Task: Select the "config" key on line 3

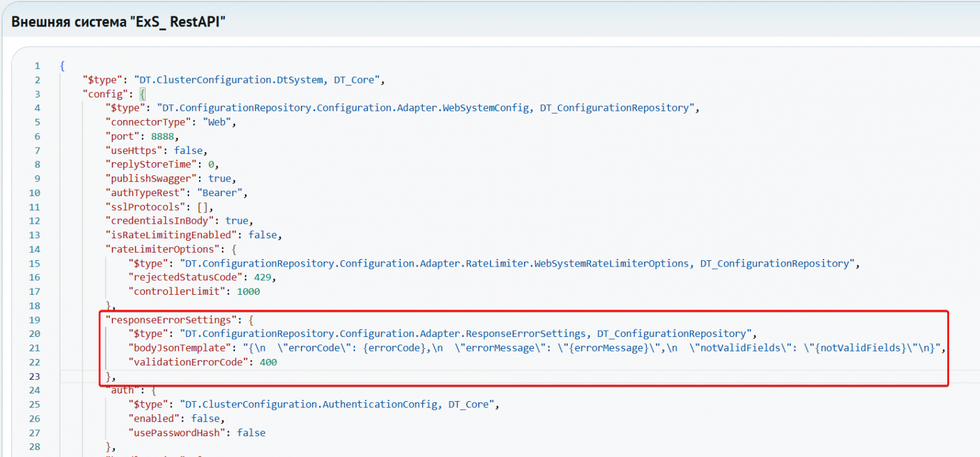Action: pos(107,94)
